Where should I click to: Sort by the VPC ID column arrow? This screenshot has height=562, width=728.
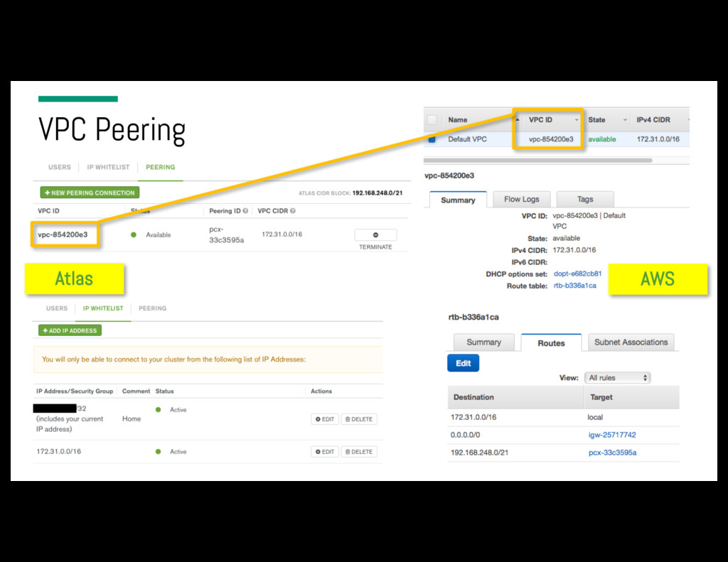(577, 120)
